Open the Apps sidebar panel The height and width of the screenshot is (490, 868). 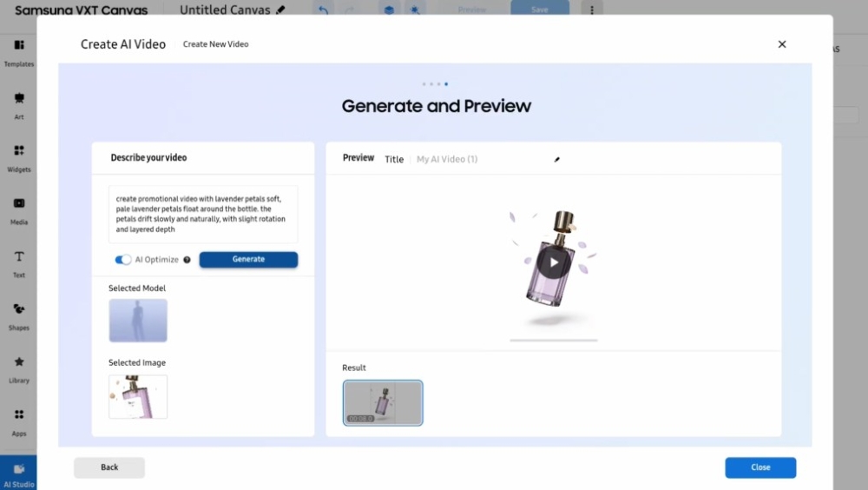[x=18, y=420]
